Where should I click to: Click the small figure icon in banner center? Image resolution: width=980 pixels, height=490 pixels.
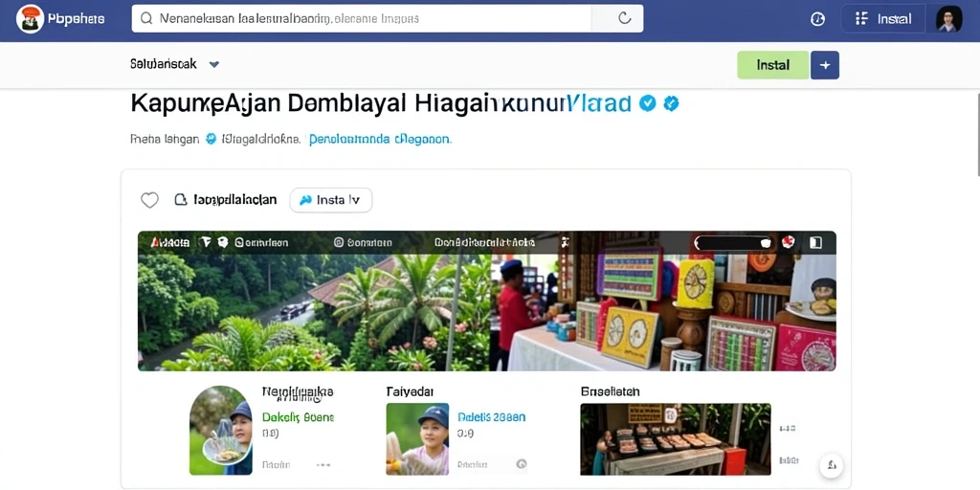(x=566, y=242)
